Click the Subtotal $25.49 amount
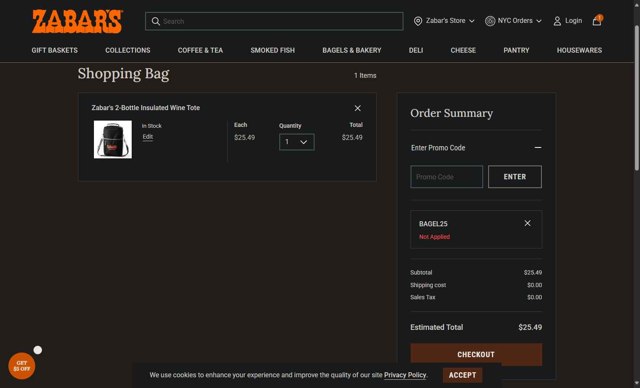The width and height of the screenshot is (640, 388). (533, 273)
